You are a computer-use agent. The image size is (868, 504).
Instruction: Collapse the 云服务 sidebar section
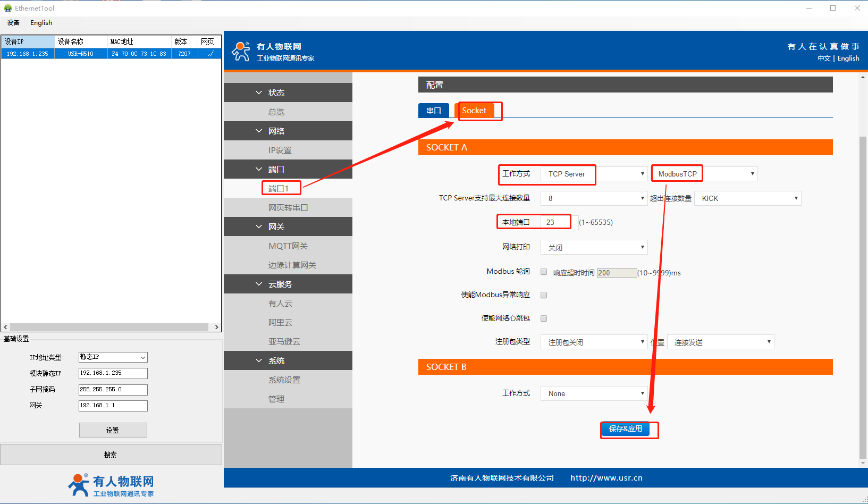259,284
